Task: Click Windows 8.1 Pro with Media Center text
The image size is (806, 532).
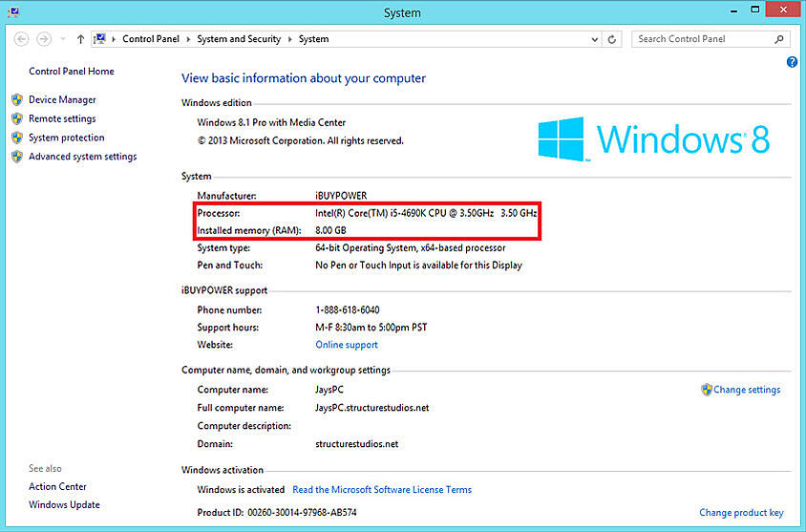Action: [271, 123]
